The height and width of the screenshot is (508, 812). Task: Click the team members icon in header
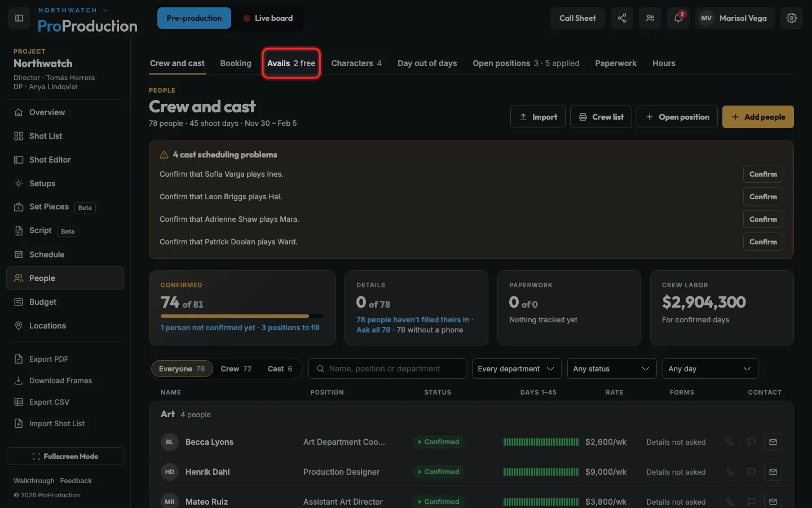coord(650,18)
